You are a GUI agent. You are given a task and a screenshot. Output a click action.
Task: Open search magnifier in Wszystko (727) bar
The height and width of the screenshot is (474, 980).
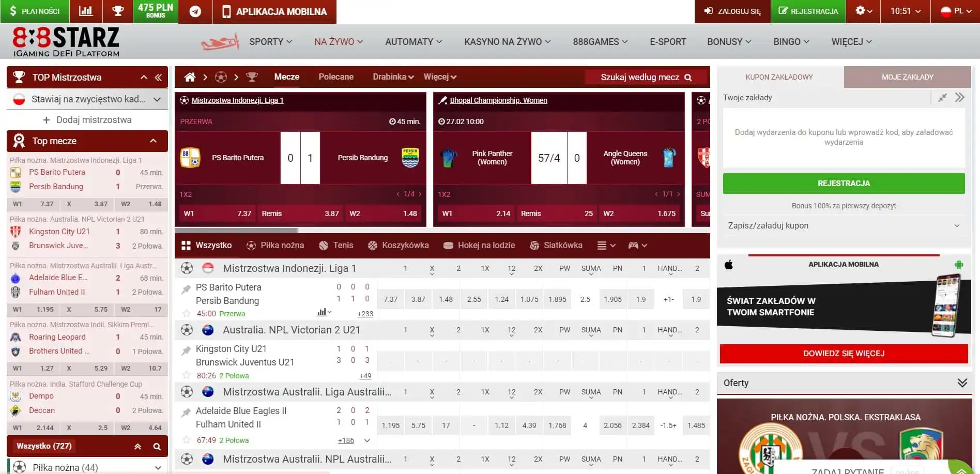point(157,447)
